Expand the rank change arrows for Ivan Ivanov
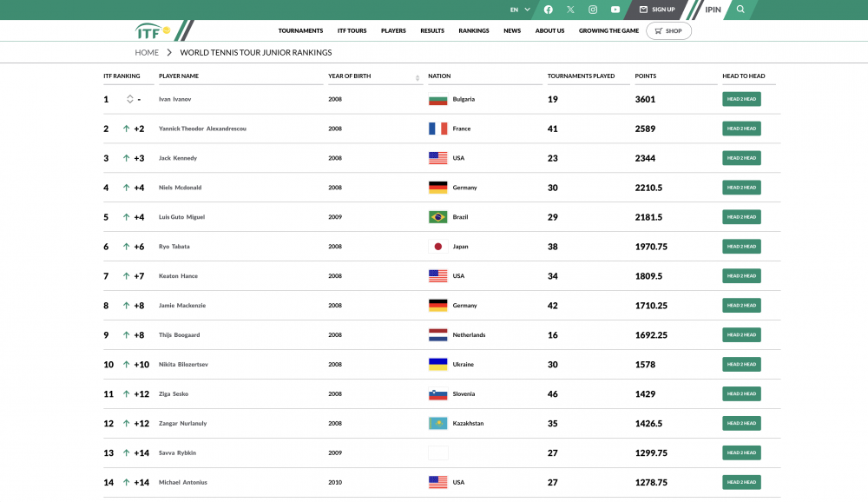This screenshot has width=868, height=502. [x=129, y=99]
